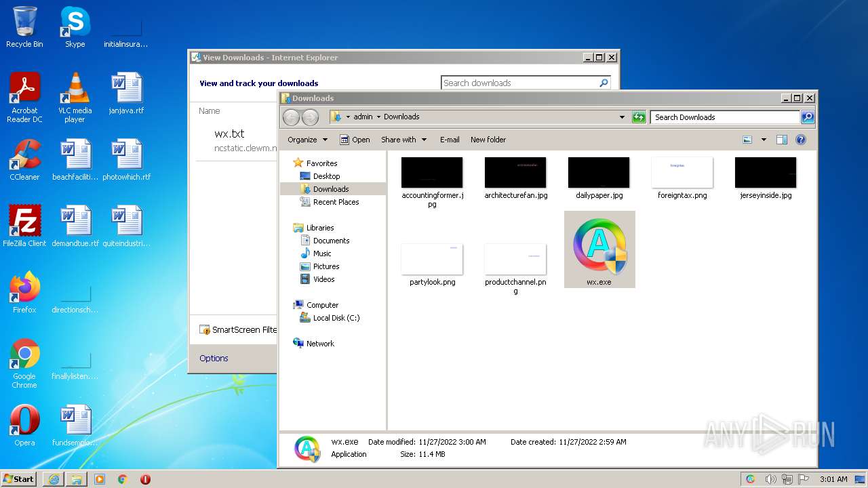Click the volume speaker tray icon
This screenshot has height=488, width=868.
770,479
